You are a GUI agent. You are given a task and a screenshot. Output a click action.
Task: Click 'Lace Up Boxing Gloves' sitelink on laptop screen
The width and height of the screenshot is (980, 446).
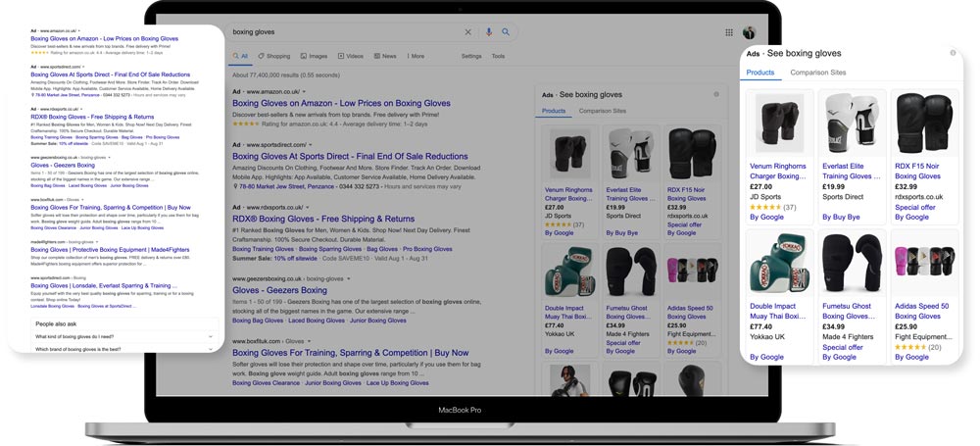[x=398, y=383]
